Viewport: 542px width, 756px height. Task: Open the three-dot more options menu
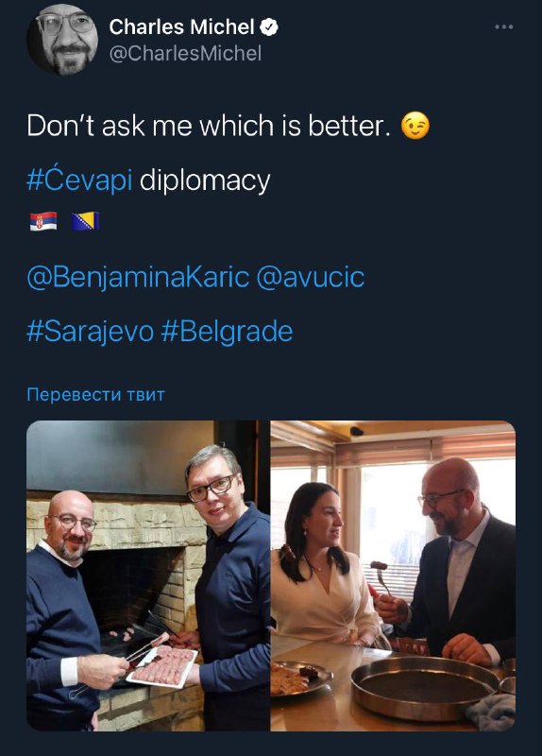point(503,27)
